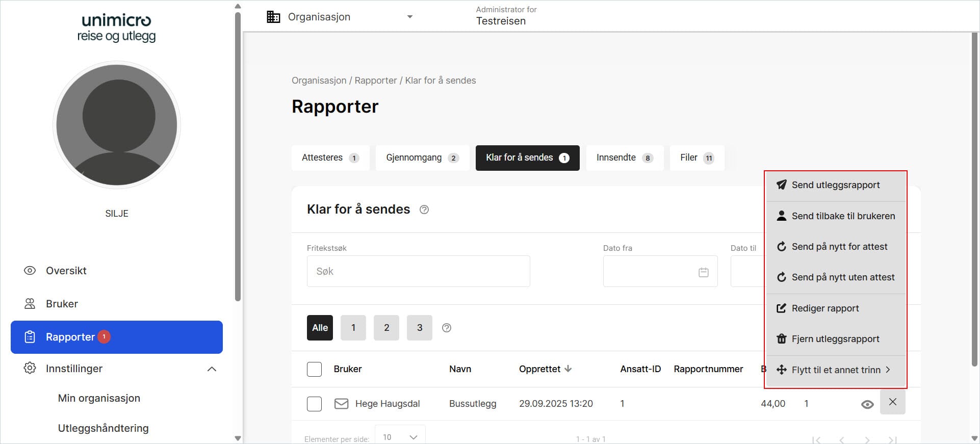
Task: Click the Fritekstsøk search field
Action: (418, 271)
